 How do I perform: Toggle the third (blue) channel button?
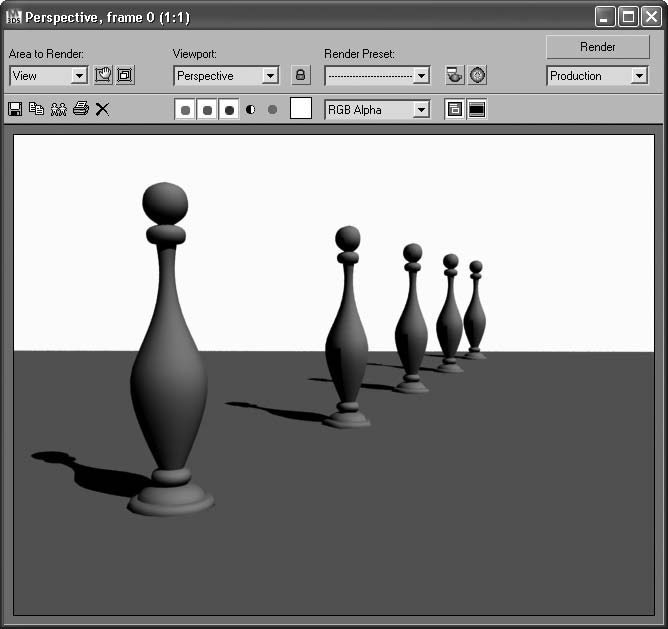coord(229,110)
